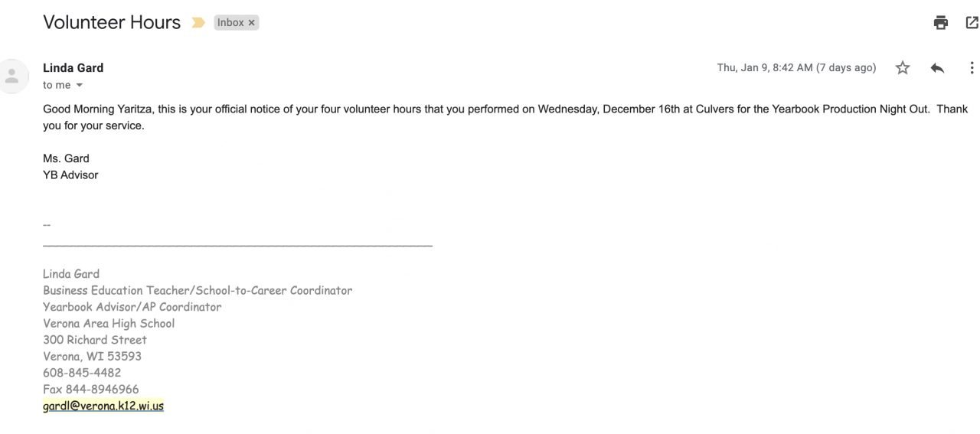The width and height of the screenshot is (980, 434).
Task: Open the gardl@verona.k12.wi.us email link
Action: (x=103, y=406)
